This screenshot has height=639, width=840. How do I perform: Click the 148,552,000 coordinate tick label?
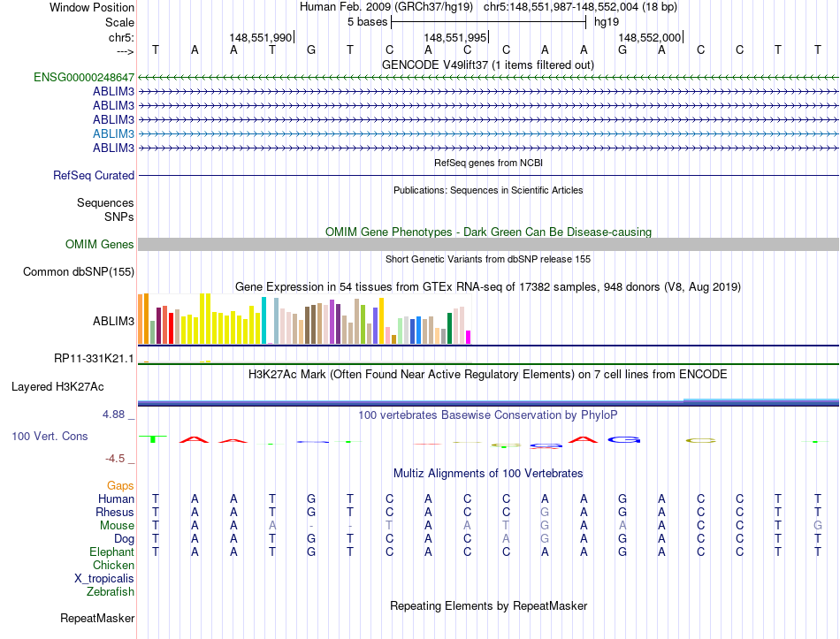pos(649,37)
